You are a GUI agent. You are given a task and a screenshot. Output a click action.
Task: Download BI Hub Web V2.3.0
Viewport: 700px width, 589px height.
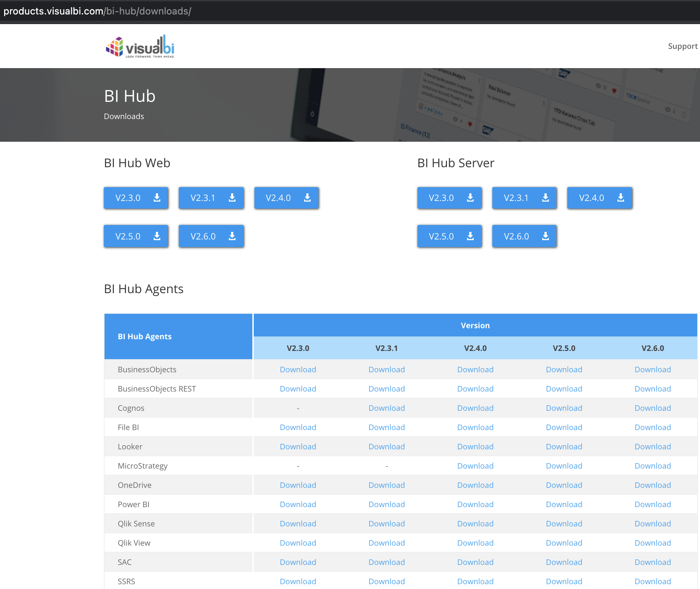[136, 198]
